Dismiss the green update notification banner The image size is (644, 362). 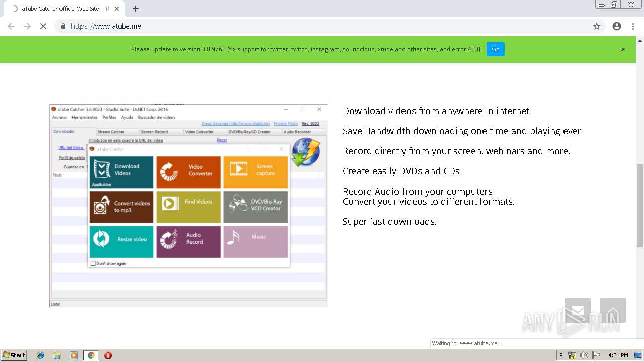point(623,49)
